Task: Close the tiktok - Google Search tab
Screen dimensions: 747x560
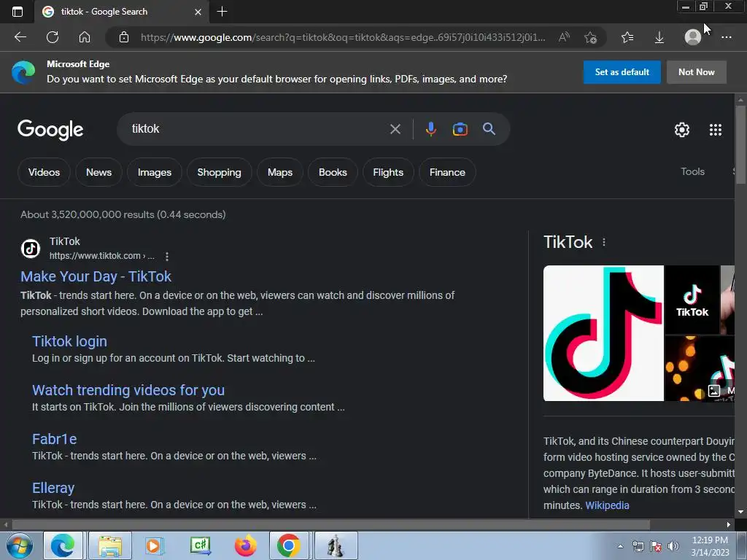Action: click(x=198, y=12)
